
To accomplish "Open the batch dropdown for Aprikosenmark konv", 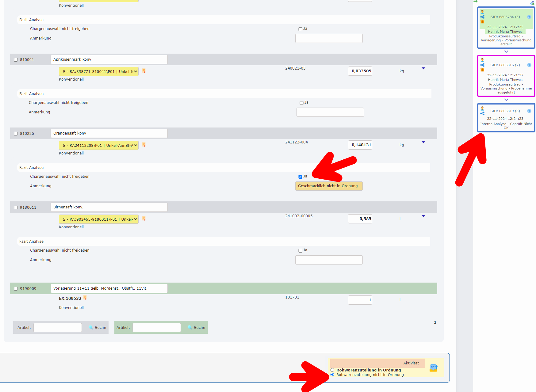I will pyautogui.click(x=98, y=71).
